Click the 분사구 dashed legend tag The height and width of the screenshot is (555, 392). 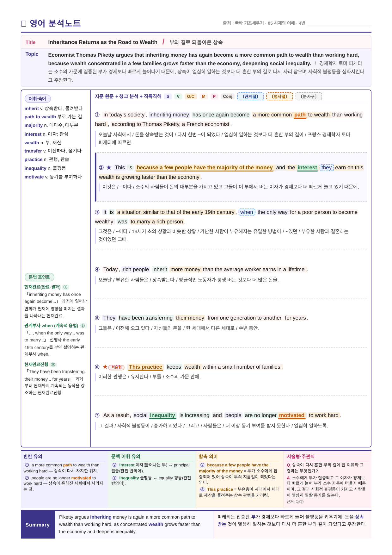[x=309, y=97]
